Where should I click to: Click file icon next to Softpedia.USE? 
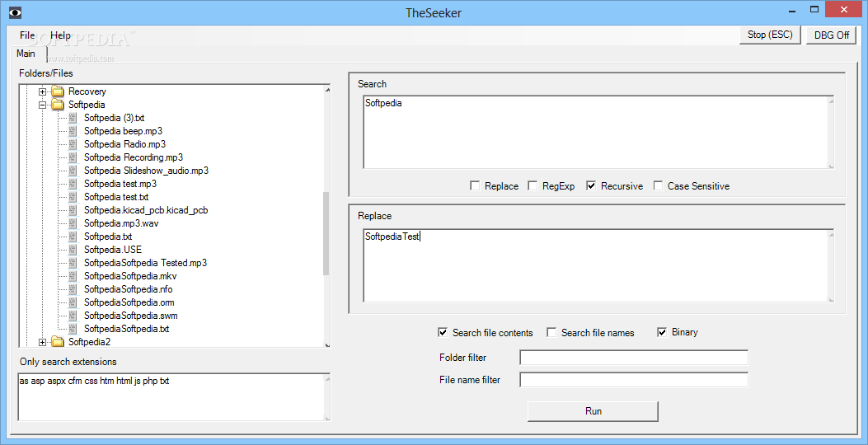(x=73, y=250)
